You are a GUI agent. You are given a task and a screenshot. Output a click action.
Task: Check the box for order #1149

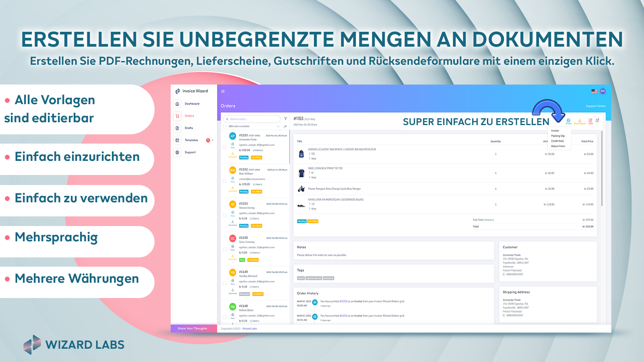click(225, 284)
